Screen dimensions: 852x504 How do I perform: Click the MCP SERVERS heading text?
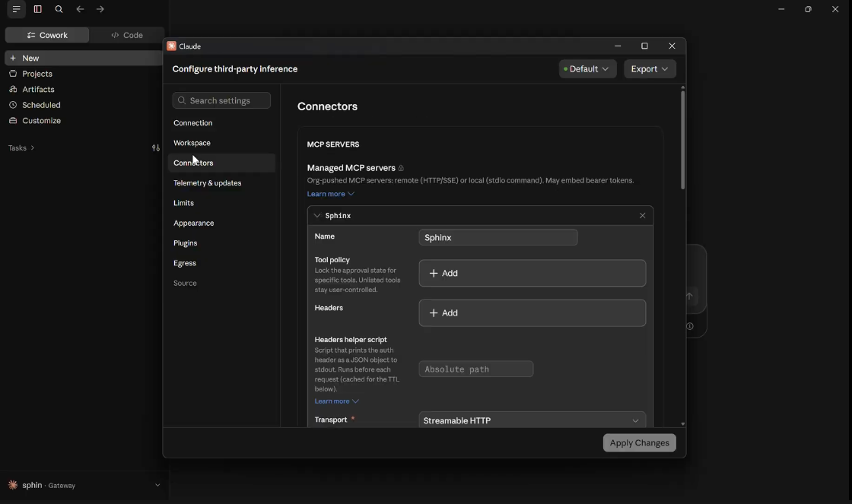click(x=333, y=144)
